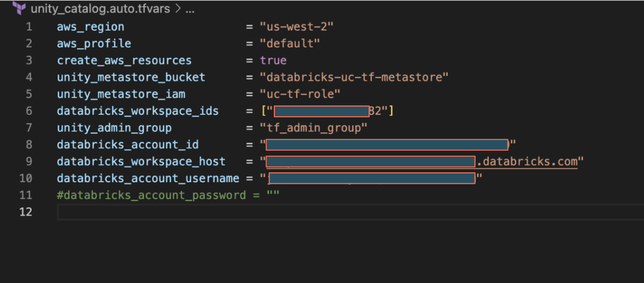This screenshot has width=644, height=283.
Task: Open the breadcrumb ellipsis after the chevron
Action: coord(190,9)
